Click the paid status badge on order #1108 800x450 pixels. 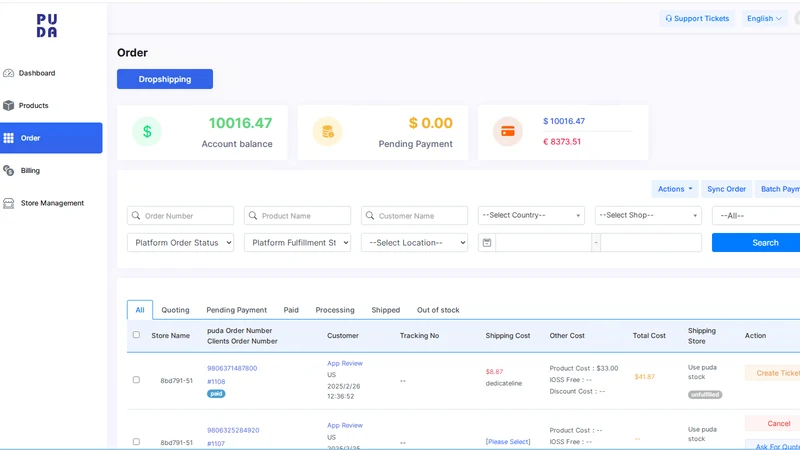[216, 393]
